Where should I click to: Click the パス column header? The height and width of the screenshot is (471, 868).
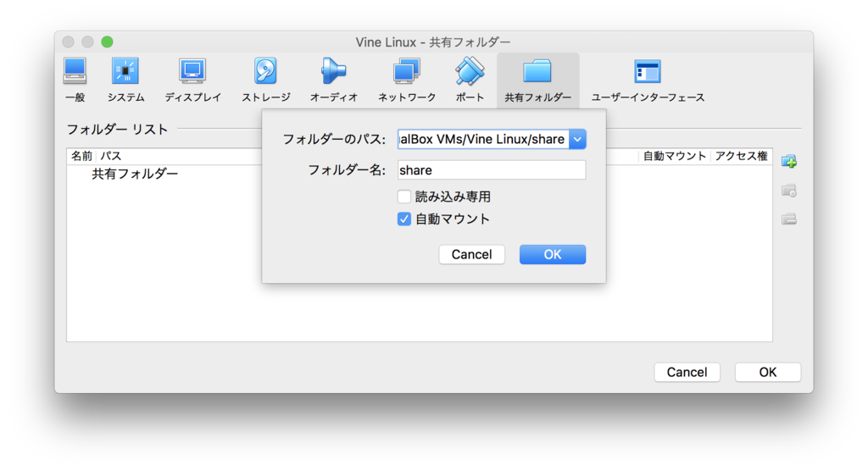tap(111, 156)
